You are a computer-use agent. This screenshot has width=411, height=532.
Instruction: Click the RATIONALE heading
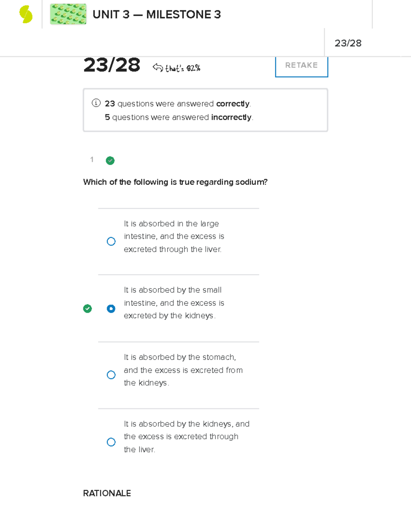(x=107, y=493)
